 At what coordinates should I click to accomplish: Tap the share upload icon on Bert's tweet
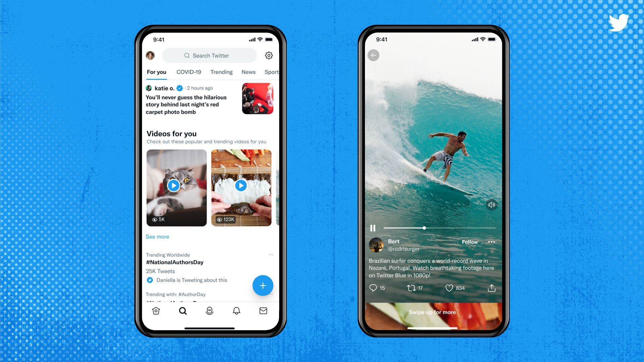tap(491, 288)
